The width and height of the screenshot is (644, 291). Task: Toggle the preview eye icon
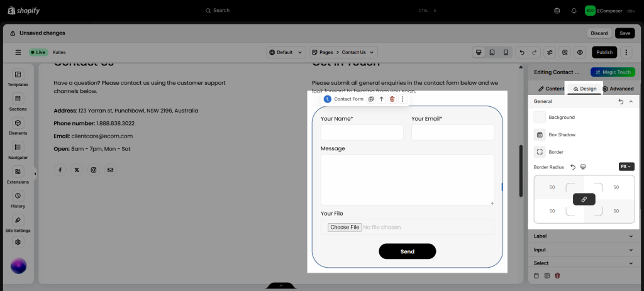point(580,52)
